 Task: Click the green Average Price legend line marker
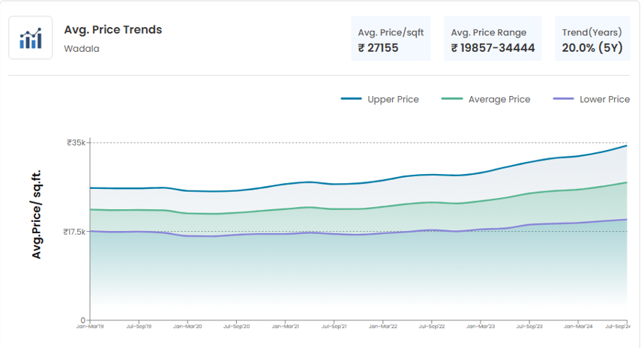[452, 99]
